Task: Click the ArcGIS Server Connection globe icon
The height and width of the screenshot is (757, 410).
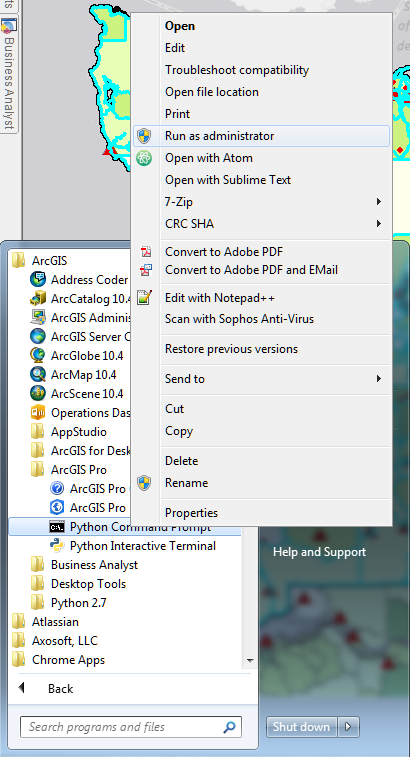Action: [x=38, y=336]
